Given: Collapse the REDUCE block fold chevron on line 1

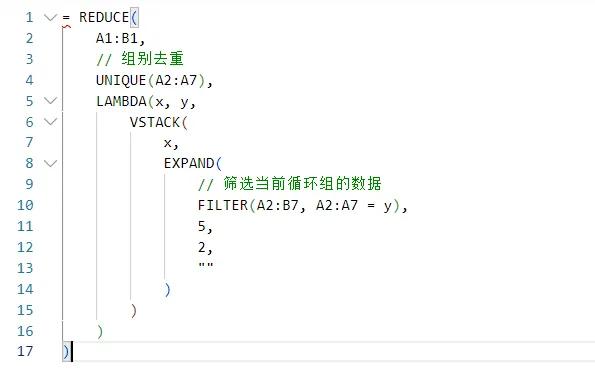Looking at the screenshot, I should 50,17.
